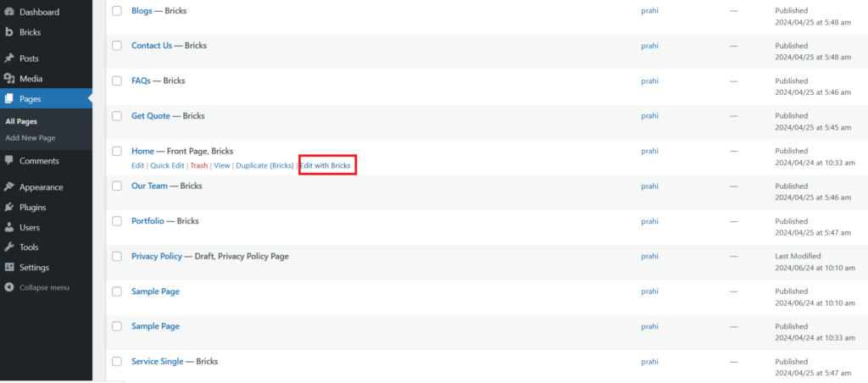The height and width of the screenshot is (383, 868).
Task: Click the All Pages submenu link
Action: coord(21,121)
